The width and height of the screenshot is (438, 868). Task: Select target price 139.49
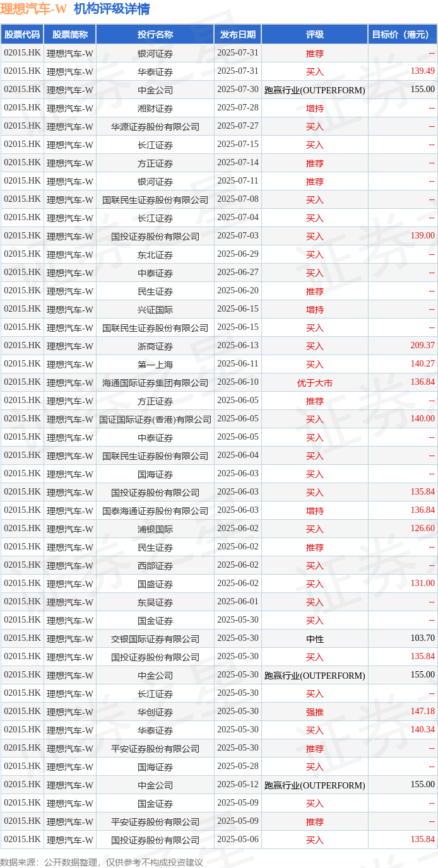[x=422, y=71]
